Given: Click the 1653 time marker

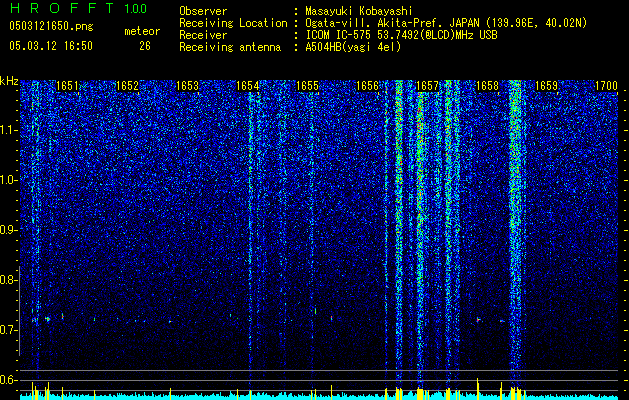Looking at the screenshot, I should 187,86.
